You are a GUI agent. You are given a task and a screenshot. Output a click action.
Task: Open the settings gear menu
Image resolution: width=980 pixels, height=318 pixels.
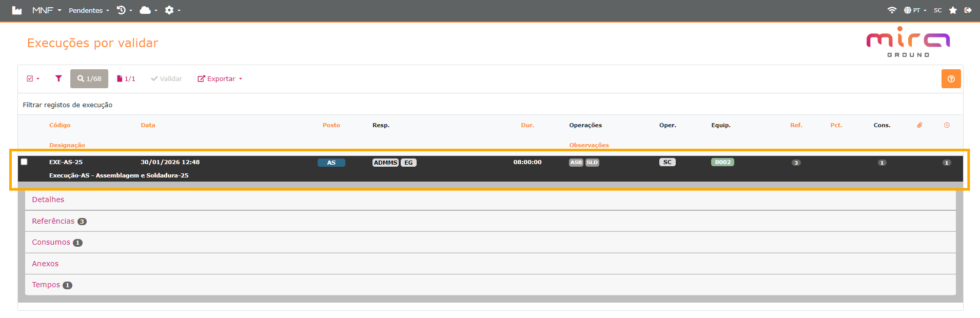click(x=172, y=10)
